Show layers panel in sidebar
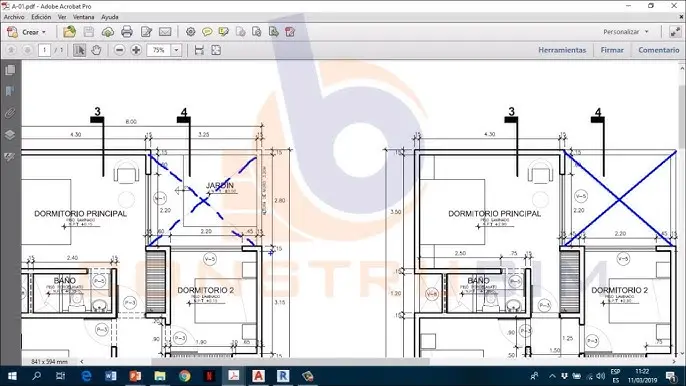Viewport: 686px width, 386px height. coord(10,135)
